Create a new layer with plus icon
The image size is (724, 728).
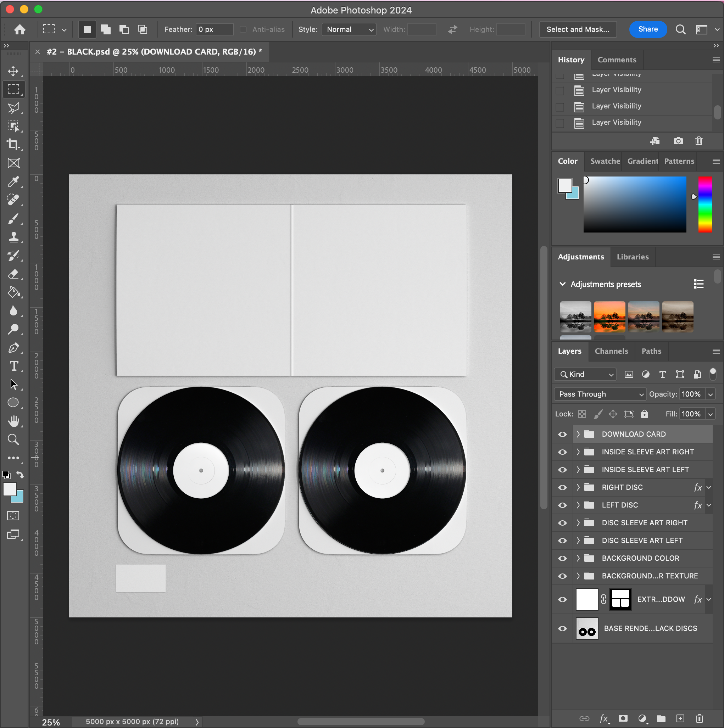click(680, 718)
